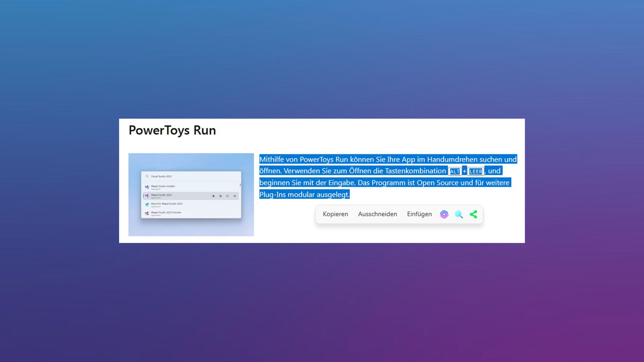Click the last action icon on highlighted result
The width and height of the screenshot is (644, 362).
(234, 196)
